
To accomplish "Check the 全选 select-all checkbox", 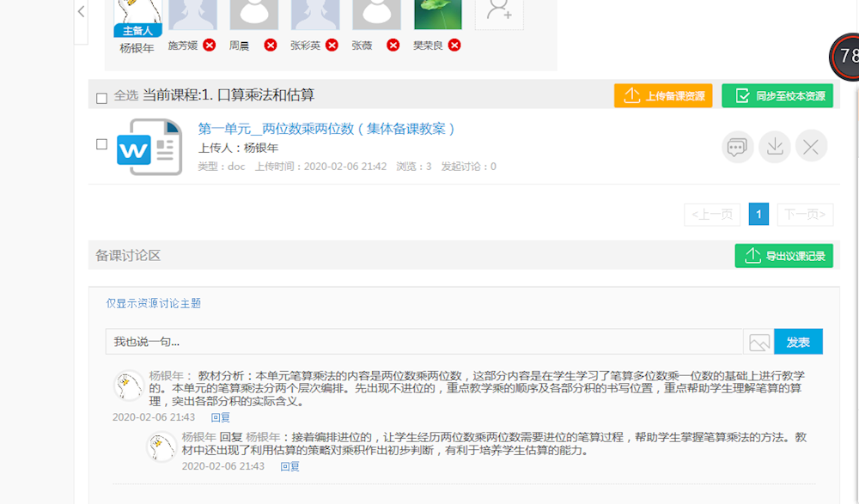I will coord(101,97).
